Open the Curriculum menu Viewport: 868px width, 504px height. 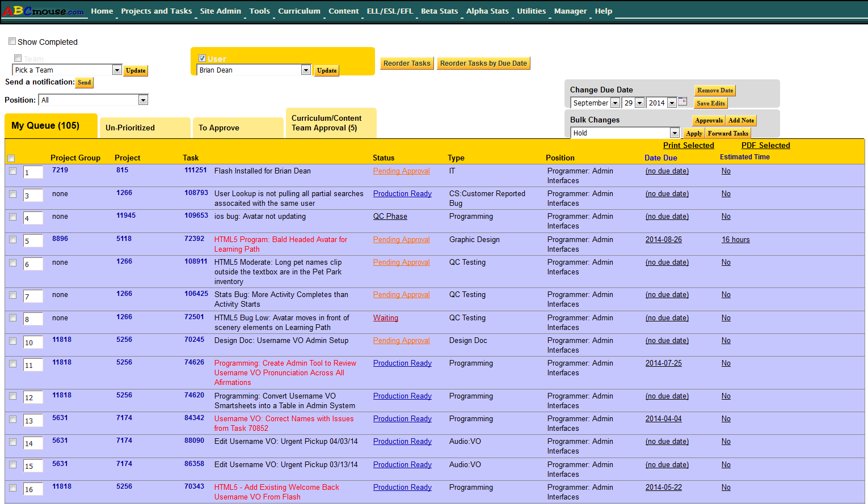pos(299,11)
